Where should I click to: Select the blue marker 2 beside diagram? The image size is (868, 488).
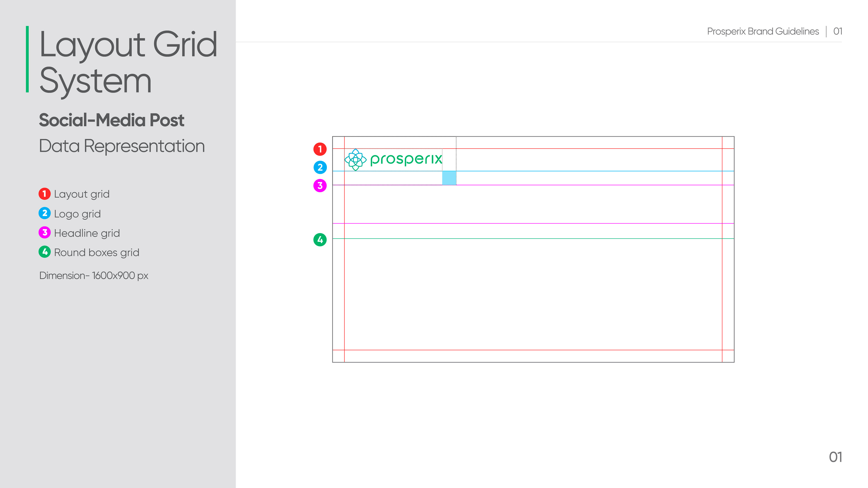[320, 167]
